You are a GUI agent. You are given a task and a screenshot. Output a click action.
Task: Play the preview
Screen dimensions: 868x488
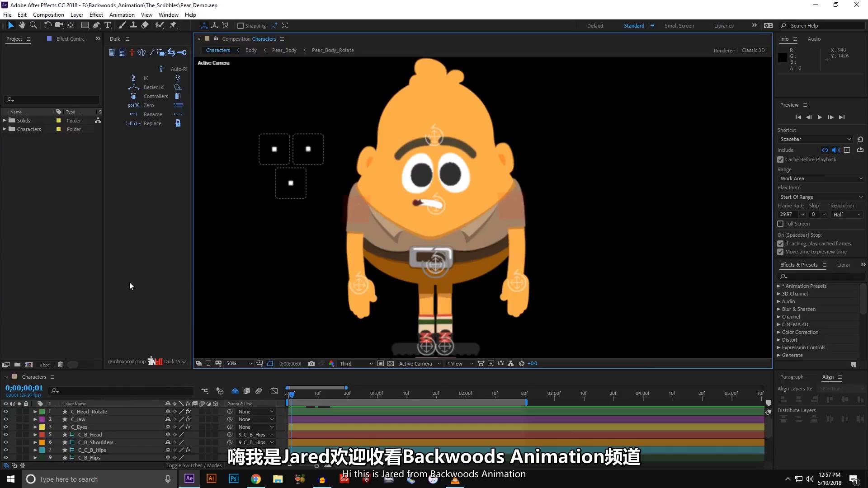point(820,117)
